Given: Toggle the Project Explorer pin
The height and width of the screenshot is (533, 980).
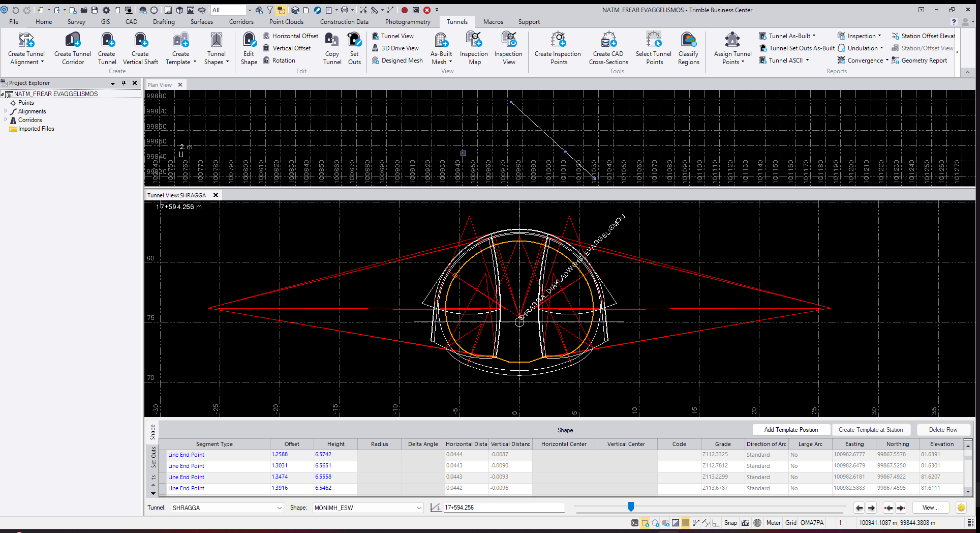Looking at the screenshot, I should pos(124,83).
